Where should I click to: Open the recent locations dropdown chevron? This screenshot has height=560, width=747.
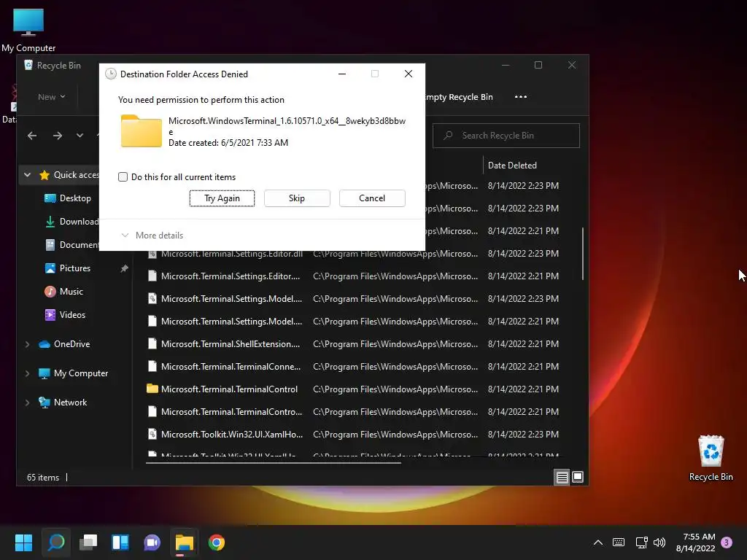pos(80,136)
